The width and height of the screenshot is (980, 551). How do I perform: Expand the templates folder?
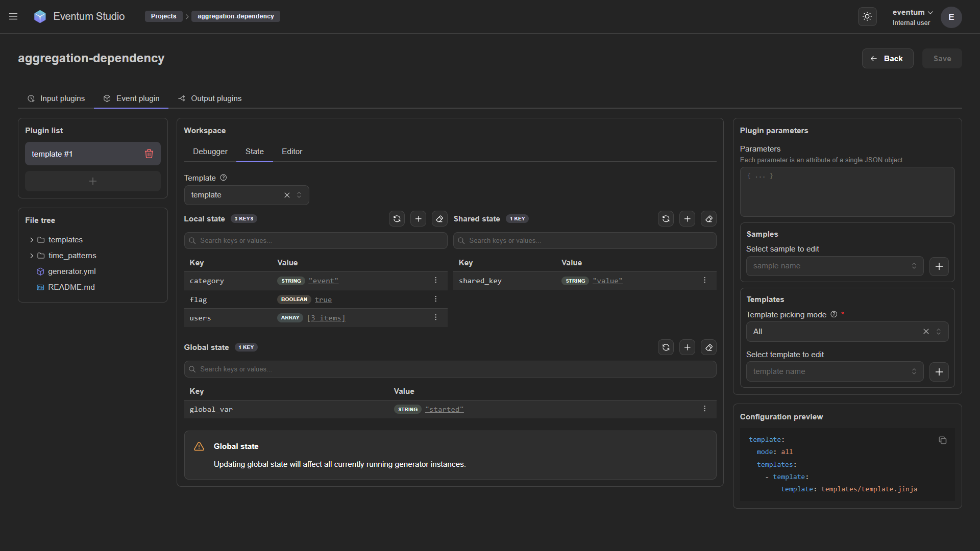(x=32, y=240)
